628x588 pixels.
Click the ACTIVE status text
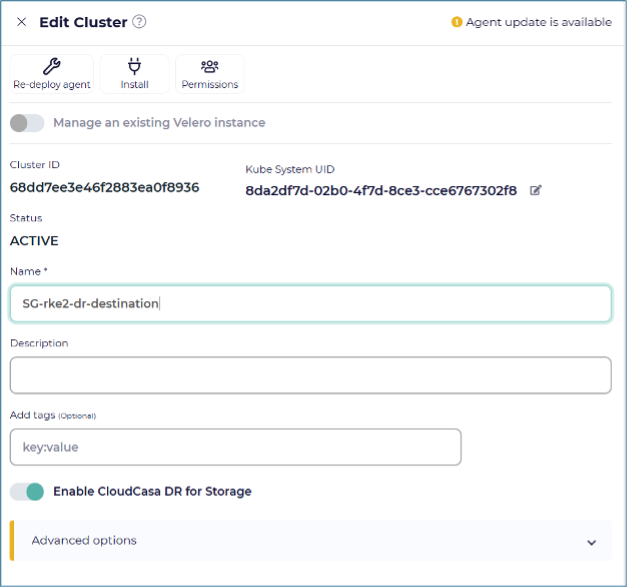point(34,241)
